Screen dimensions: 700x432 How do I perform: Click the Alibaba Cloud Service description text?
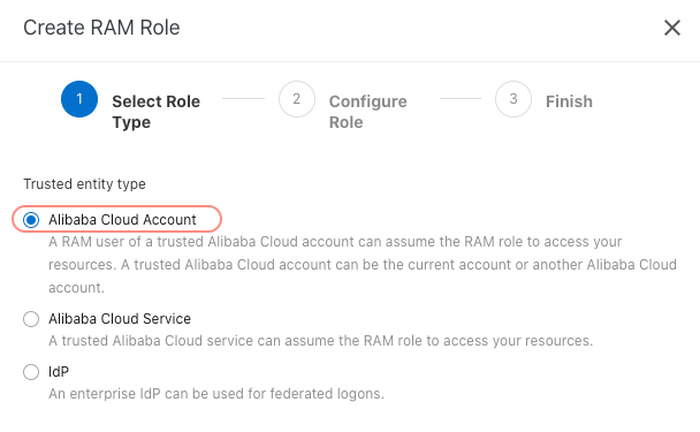click(320, 341)
